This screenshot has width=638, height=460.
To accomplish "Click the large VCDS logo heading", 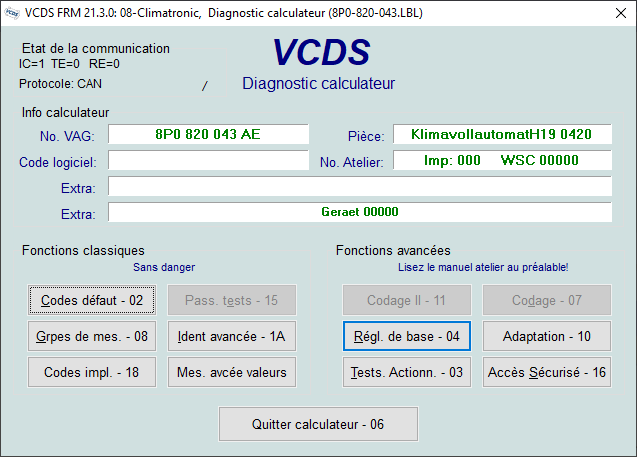I will click(321, 52).
